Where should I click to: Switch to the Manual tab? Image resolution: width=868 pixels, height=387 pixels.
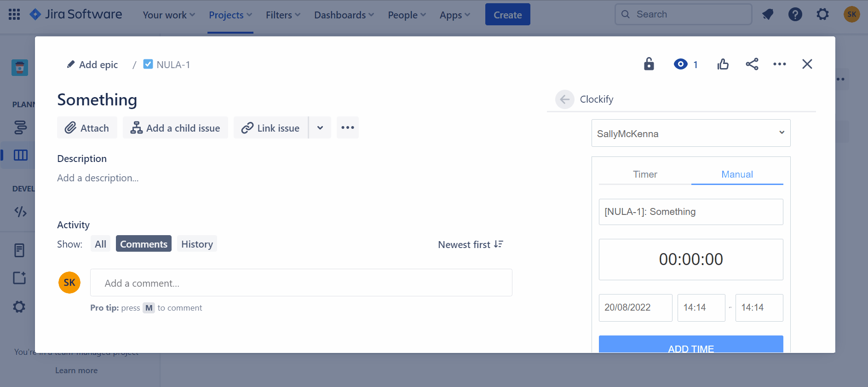point(737,174)
